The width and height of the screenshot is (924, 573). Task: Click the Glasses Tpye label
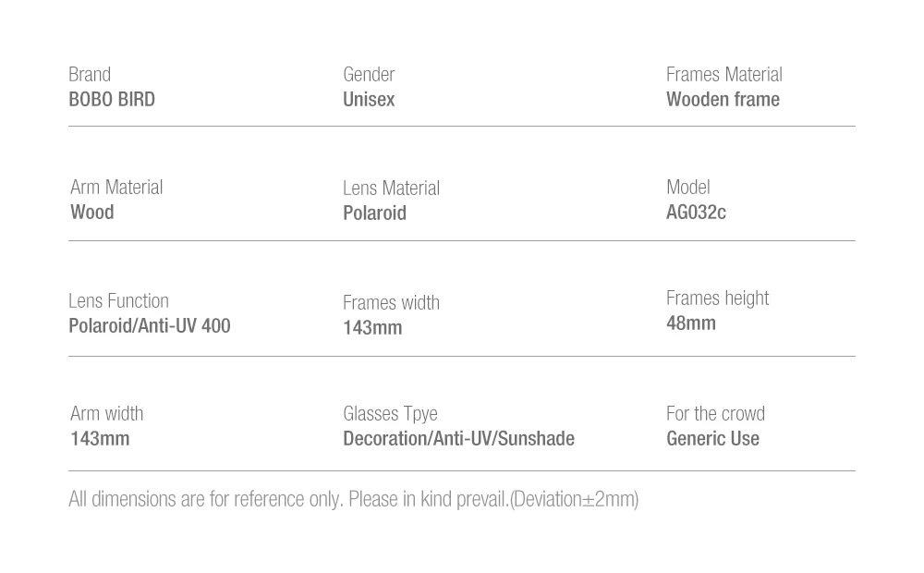[x=390, y=413]
